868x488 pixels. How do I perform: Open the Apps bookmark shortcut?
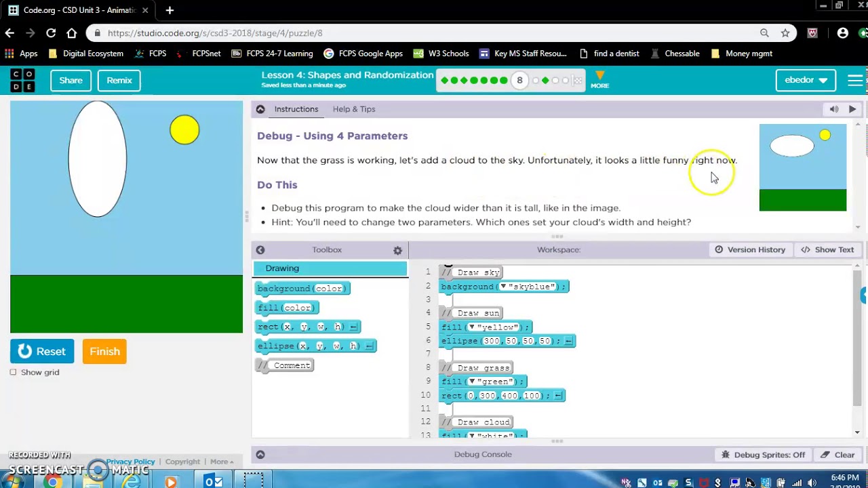(x=21, y=54)
